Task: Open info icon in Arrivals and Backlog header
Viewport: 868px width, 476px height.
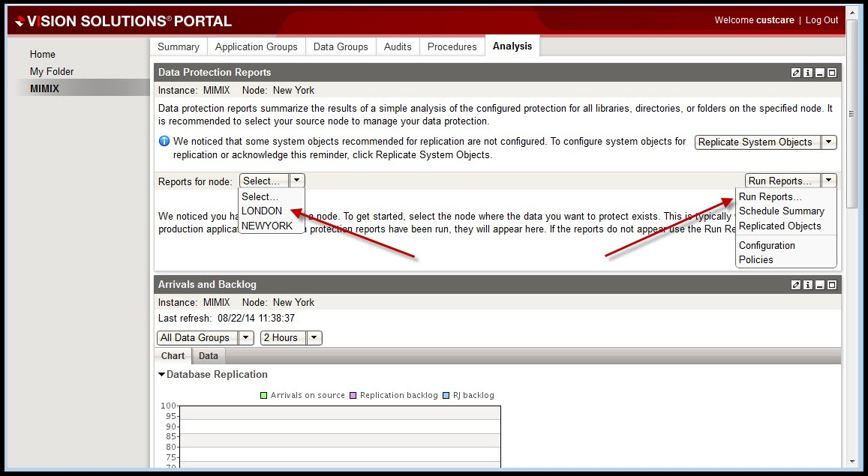Action: click(x=808, y=285)
